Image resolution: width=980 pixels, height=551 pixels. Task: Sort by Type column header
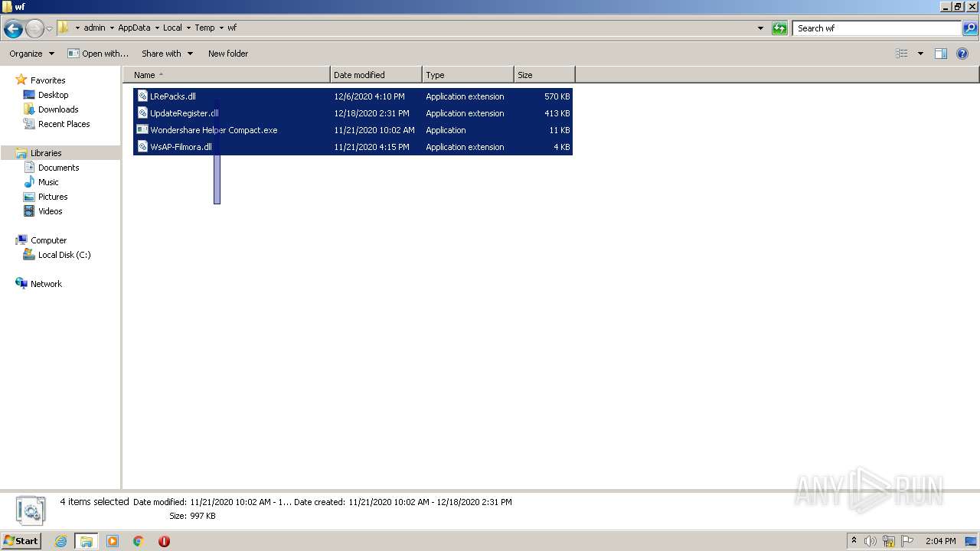[x=468, y=75]
